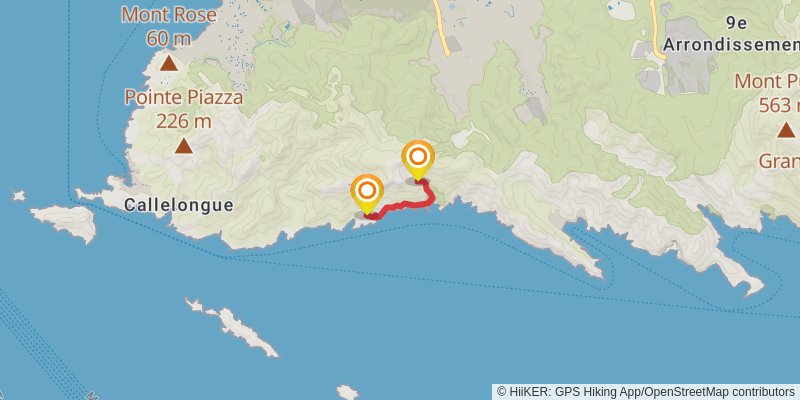Select the Mont Rose peak triangle icon

169,64
